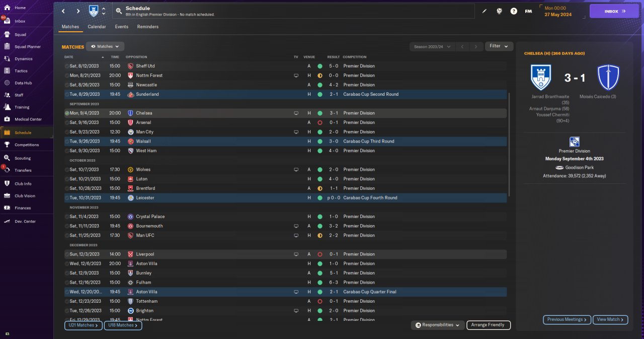Click the help question mark icon

pos(514,11)
